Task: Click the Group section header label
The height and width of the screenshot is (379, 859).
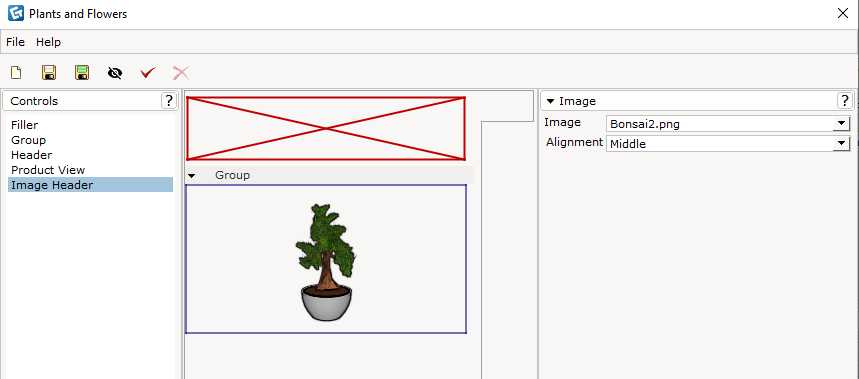Action: point(232,175)
